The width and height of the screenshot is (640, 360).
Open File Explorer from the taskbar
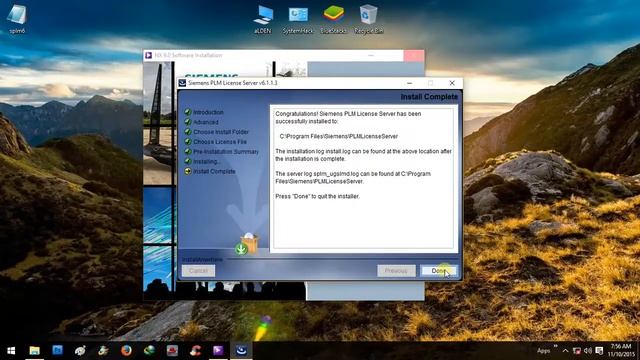pos(34,351)
